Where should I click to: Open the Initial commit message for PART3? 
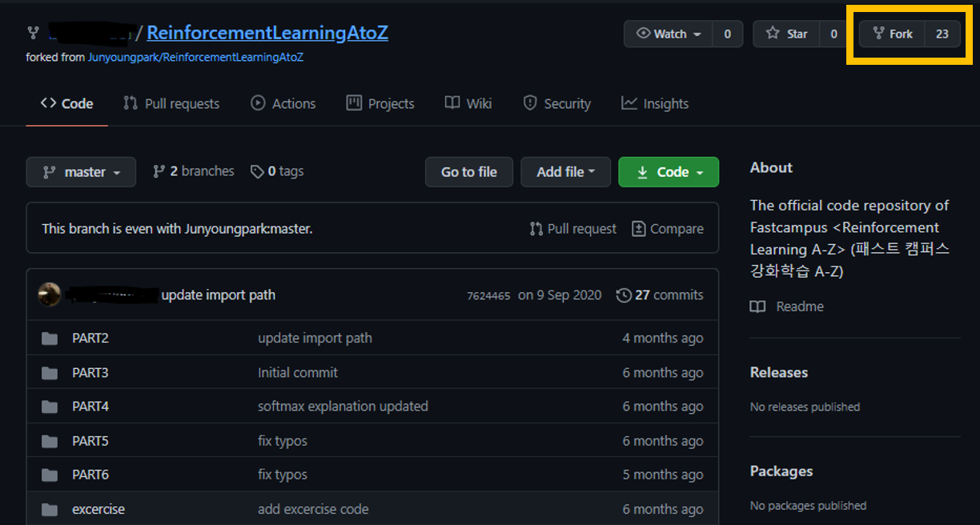point(298,372)
